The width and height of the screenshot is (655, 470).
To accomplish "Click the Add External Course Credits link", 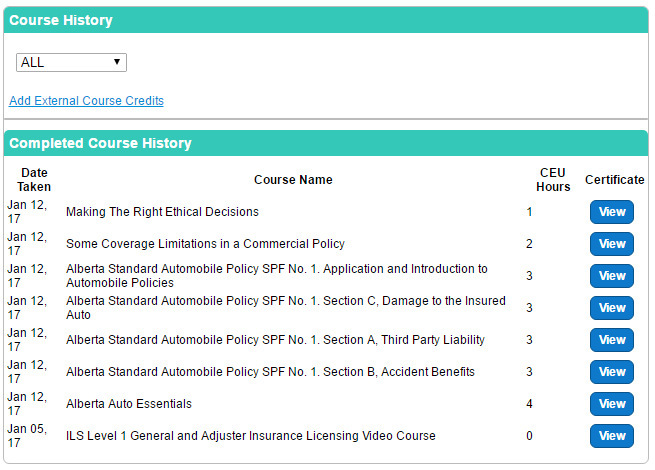I will click(86, 101).
